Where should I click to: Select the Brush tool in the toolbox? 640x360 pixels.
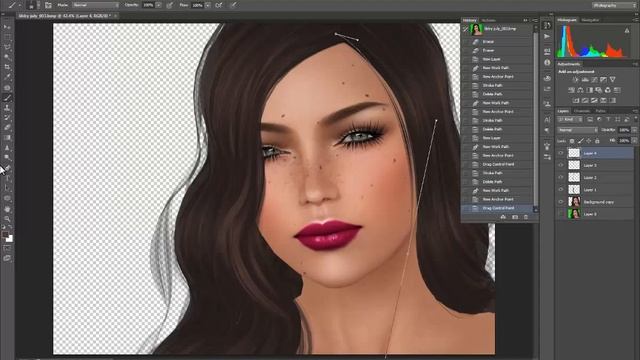coord(7,98)
